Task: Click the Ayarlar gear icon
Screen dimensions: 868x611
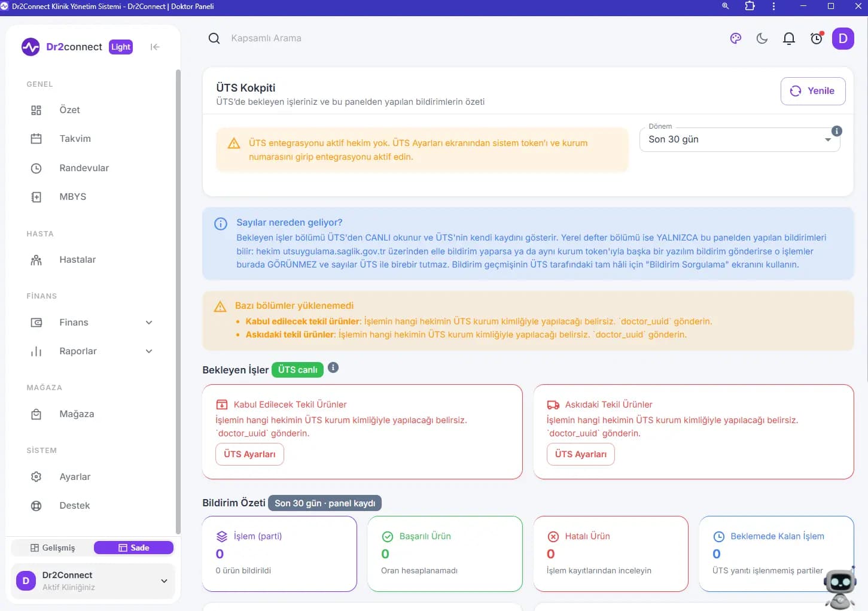Action: tap(36, 477)
